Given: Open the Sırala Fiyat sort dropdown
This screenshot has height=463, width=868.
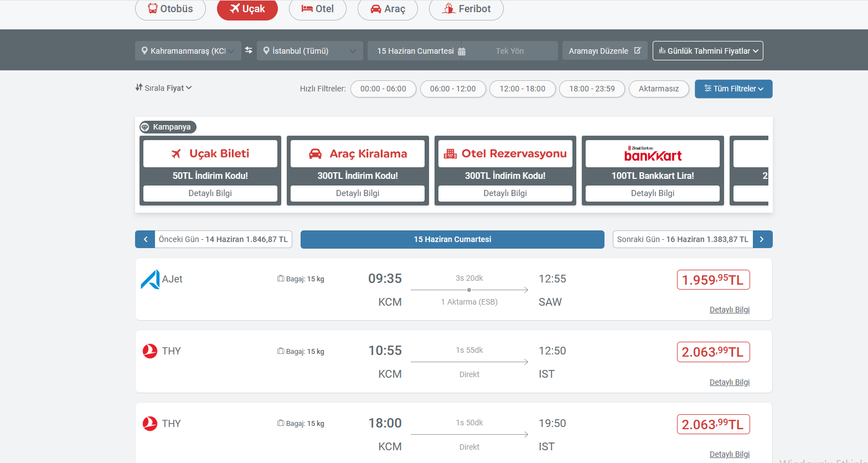Looking at the screenshot, I should [164, 88].
